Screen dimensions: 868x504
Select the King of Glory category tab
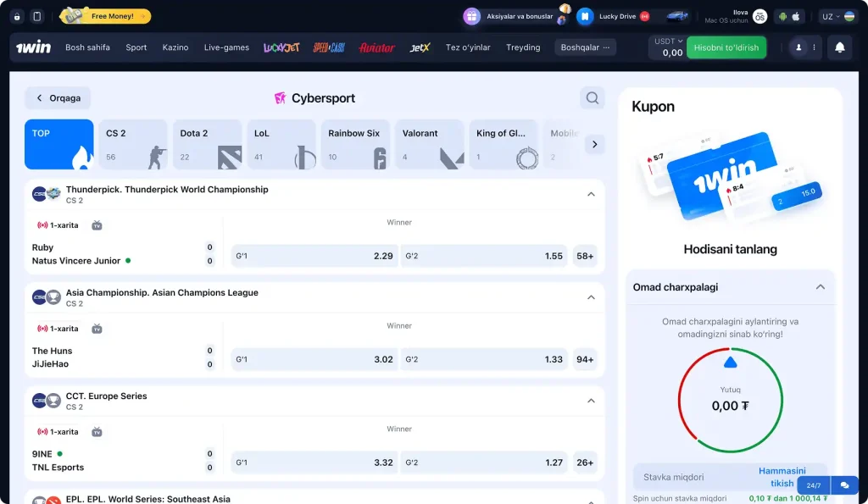504,144
